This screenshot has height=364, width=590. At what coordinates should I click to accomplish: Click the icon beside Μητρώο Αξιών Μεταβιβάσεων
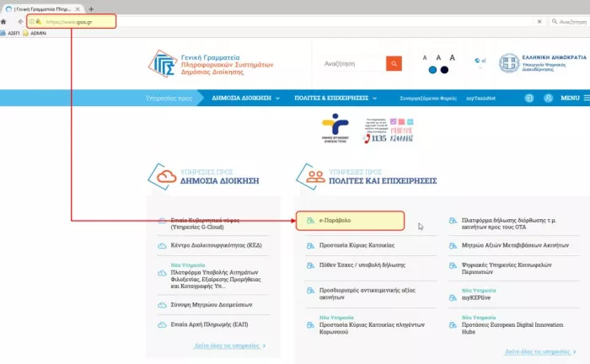point(453,246)
